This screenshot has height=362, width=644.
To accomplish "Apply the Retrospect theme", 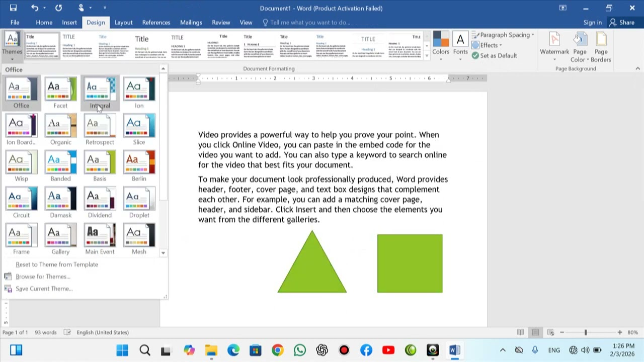I will (x=100, y=130).
